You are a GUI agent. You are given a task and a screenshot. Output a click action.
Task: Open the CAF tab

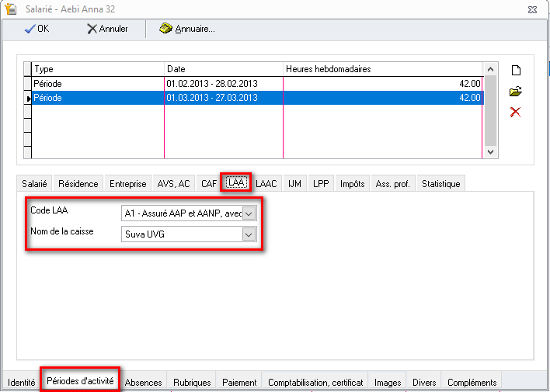click(x=209, y=184)
